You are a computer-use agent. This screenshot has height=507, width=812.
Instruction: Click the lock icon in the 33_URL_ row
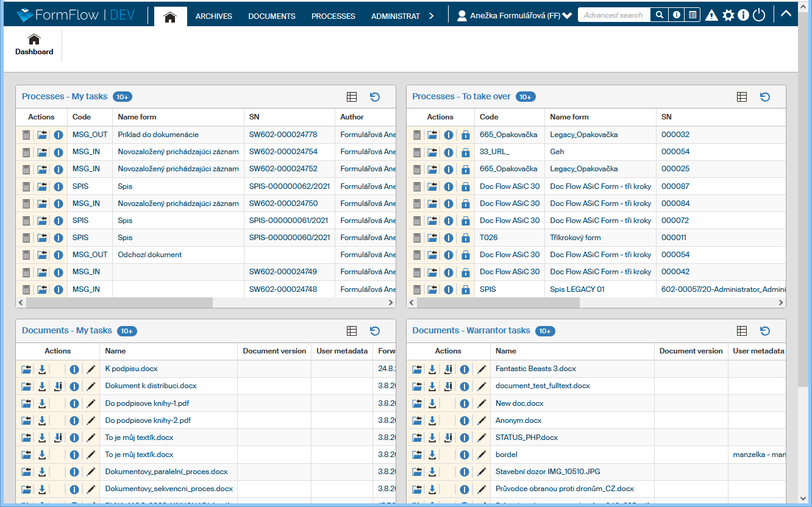point(466,152)
